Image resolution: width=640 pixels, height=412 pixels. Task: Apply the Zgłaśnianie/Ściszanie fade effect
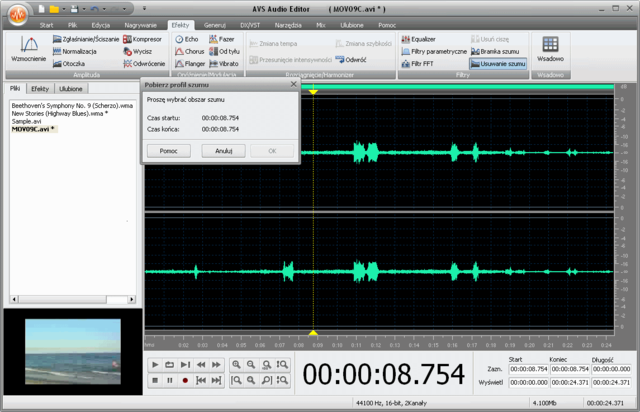[86, 39]
